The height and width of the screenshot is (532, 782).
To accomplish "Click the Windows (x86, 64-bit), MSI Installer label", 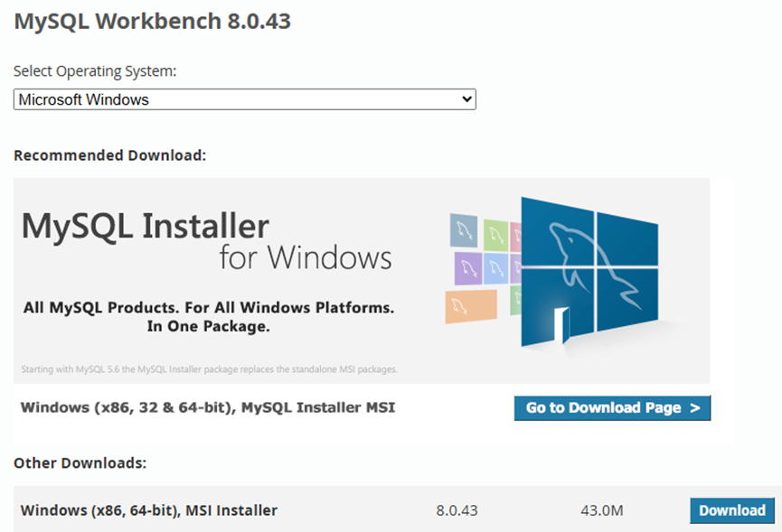I will pos(149,510).
